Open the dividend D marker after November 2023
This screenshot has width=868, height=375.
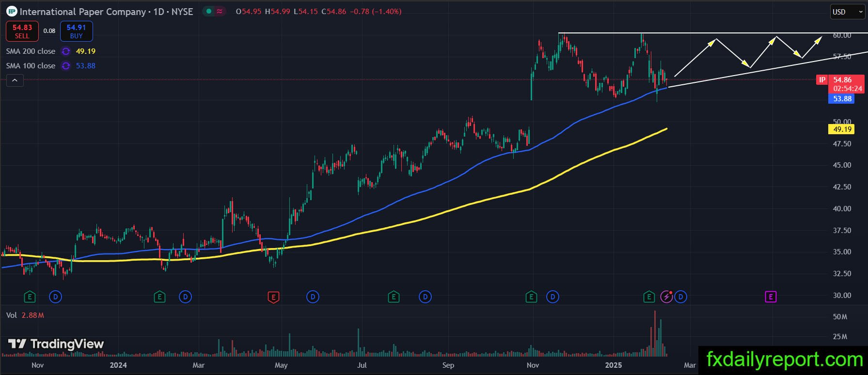56,297
